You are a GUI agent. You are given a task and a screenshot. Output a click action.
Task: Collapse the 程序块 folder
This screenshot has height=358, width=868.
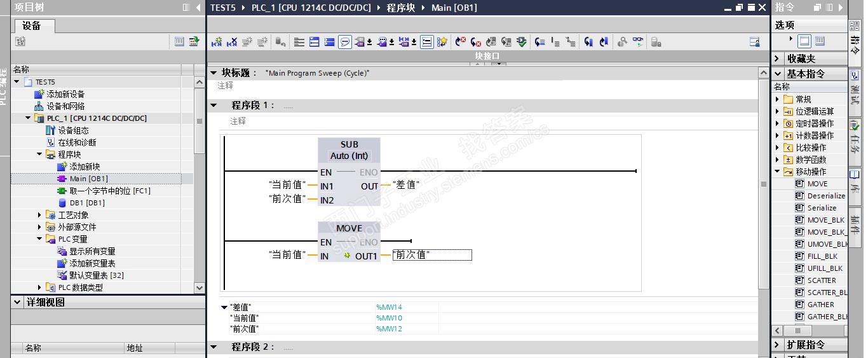coord(40,155)
